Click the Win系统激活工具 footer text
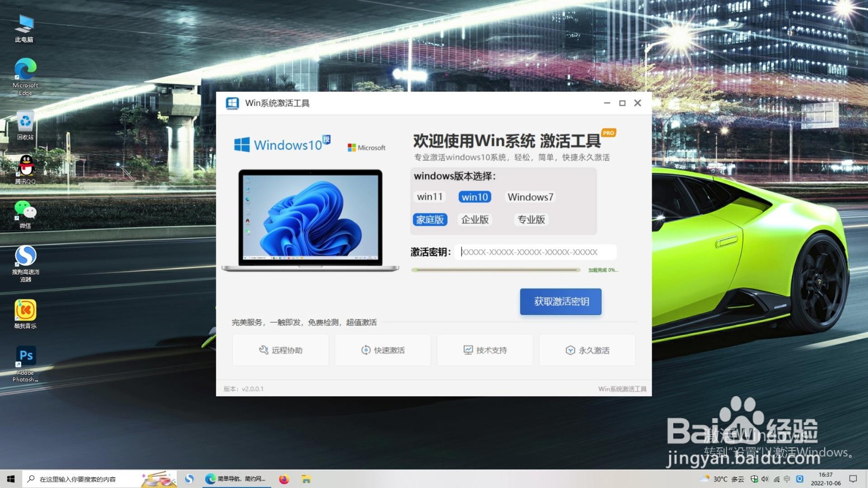The image size is (868, 488). 622,389
